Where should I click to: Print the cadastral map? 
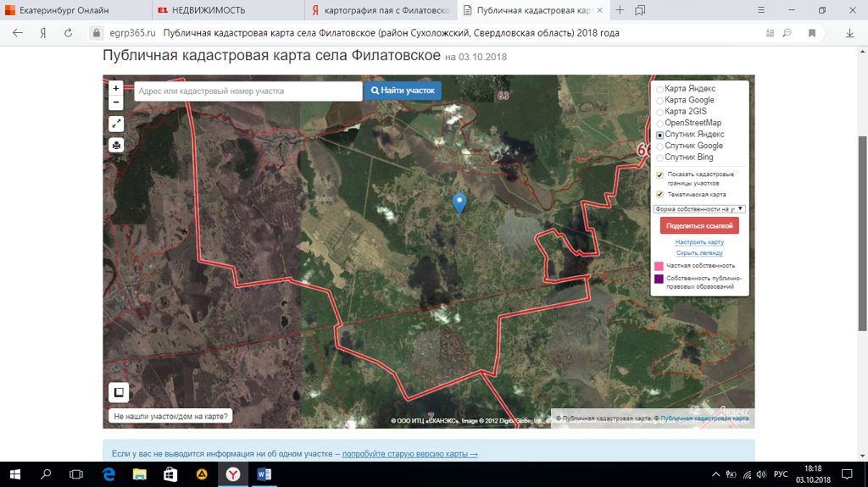coord(116,145)
